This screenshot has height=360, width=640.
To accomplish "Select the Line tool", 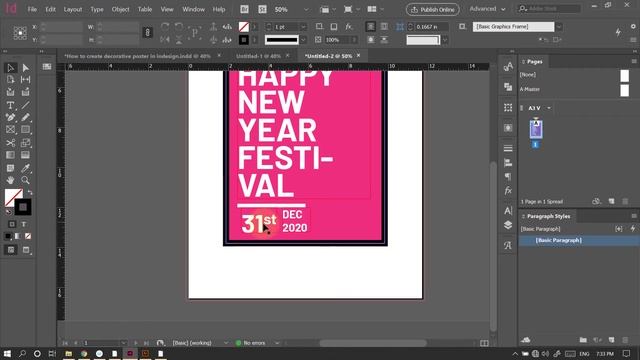I will [25, 105].
